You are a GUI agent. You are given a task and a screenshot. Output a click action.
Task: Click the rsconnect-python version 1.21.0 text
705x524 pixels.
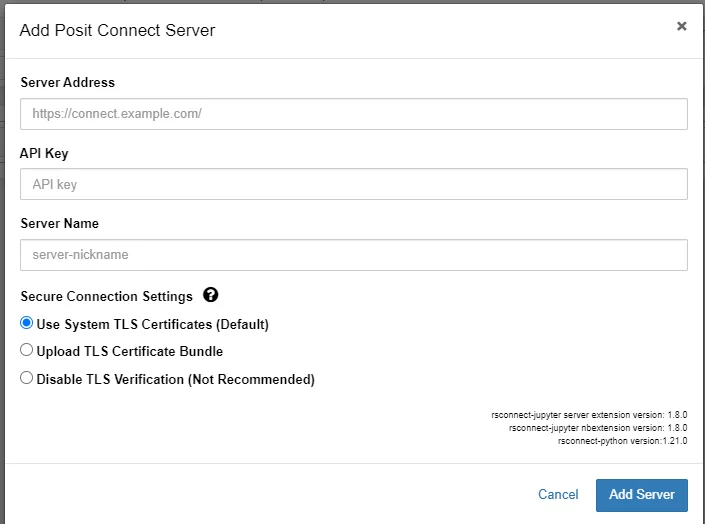(x=622, y=440)
